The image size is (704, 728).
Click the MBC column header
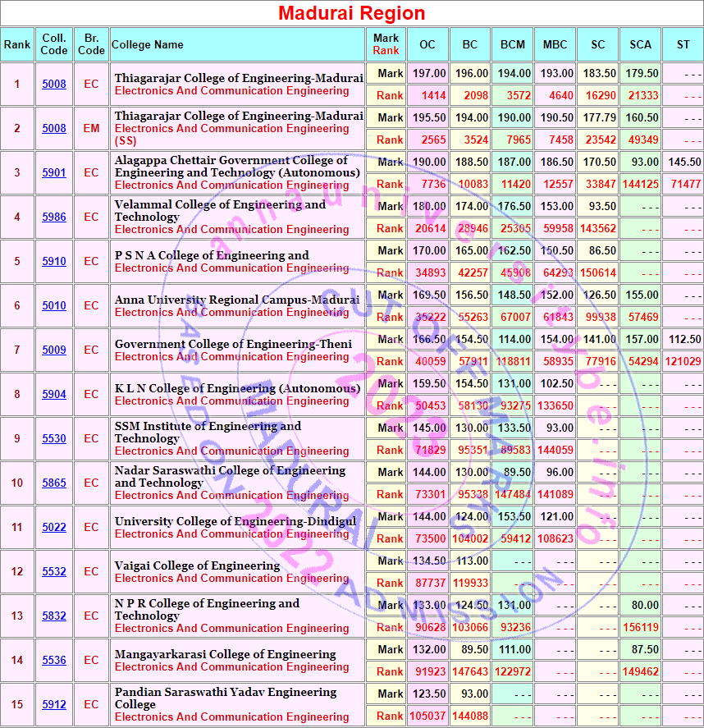(555, 44)
